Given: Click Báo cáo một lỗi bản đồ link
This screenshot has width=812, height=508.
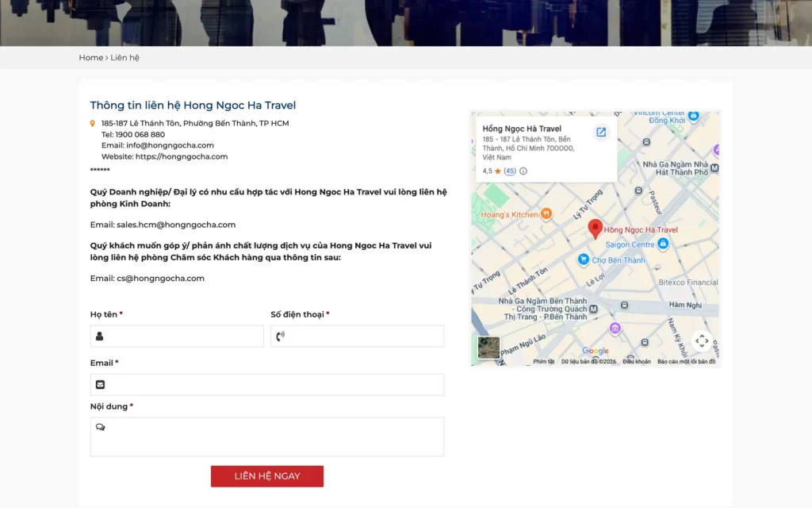Looking at the screenshot, I should 686,362.
